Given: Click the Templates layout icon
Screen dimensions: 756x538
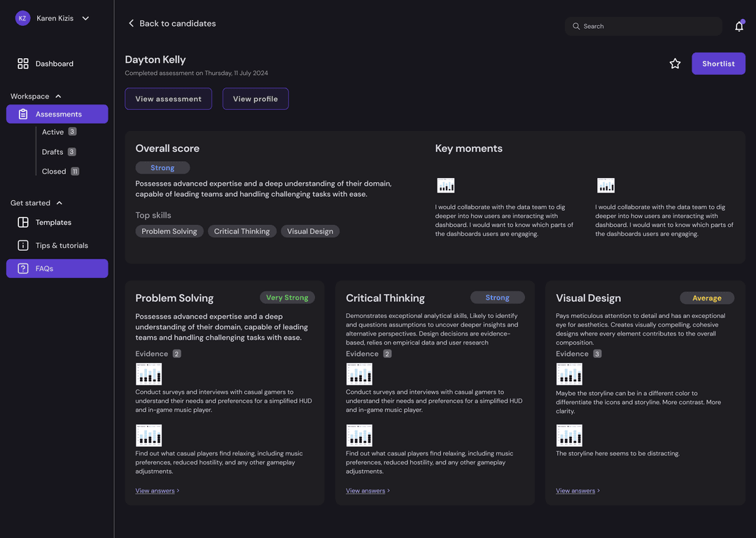Looking at the screenshot, I should coord(23,223).
